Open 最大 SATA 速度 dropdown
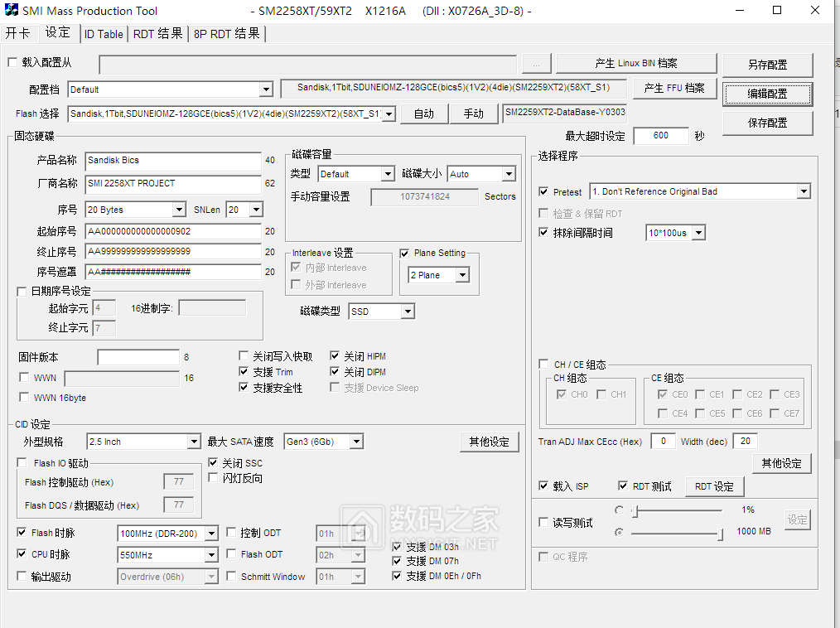 [356, 442]
